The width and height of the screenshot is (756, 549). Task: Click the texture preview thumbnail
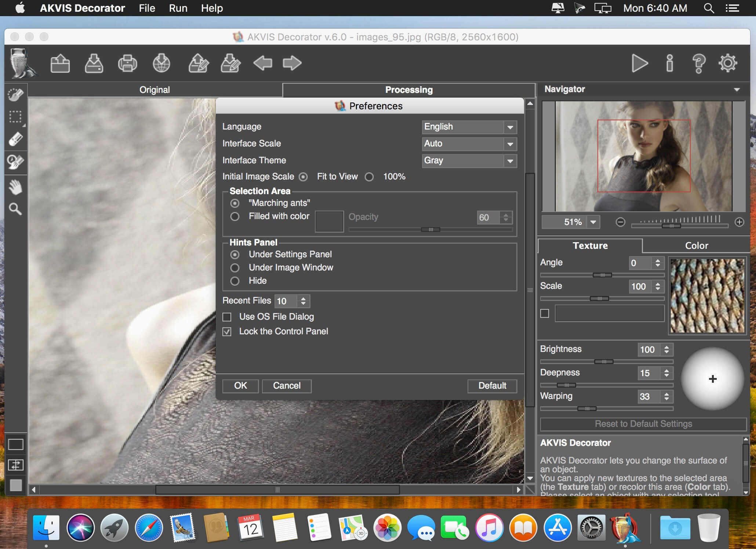point(707,296)
